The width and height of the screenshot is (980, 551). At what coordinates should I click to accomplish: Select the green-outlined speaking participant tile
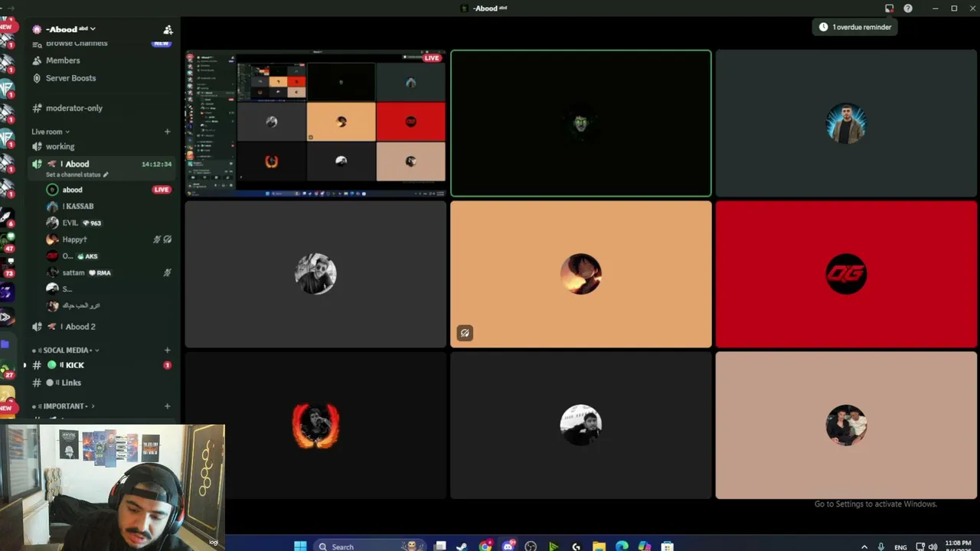coord(580,123)
